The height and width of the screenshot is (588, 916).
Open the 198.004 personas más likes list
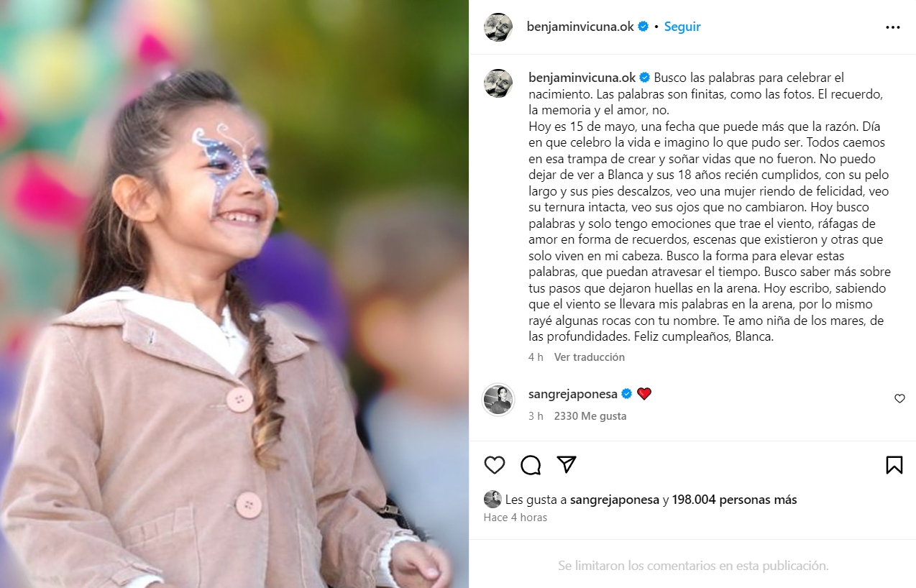[735, 500]
